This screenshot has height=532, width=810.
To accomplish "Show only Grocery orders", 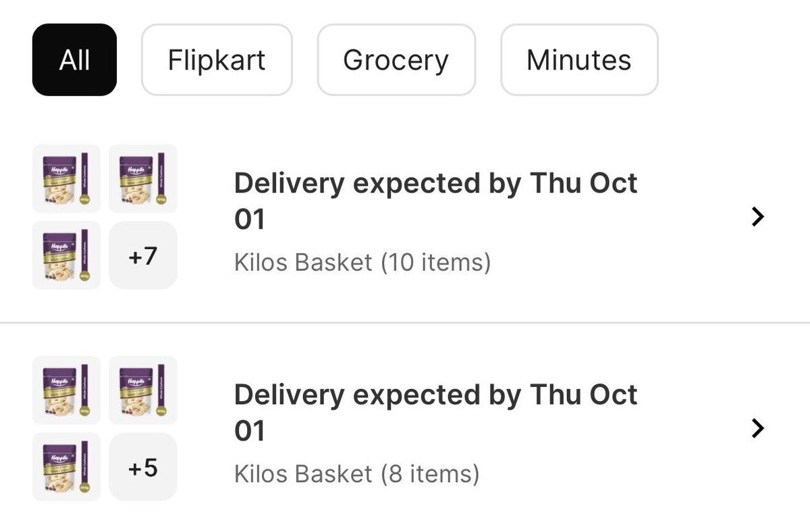I will [x=396, y=60].
